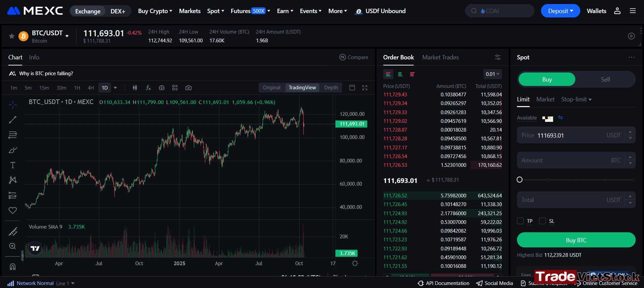Open the Earn dropdown menu

point(285,11)
